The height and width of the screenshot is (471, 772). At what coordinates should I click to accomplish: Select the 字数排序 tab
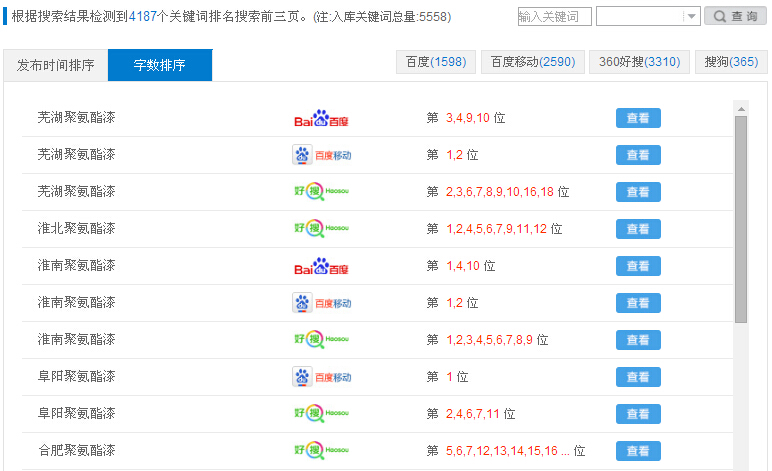click(x=160, y=65)
